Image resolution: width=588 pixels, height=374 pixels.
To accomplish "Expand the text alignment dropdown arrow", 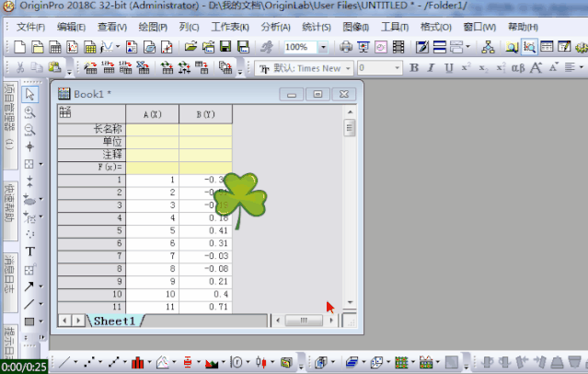I will coord(582,67).
